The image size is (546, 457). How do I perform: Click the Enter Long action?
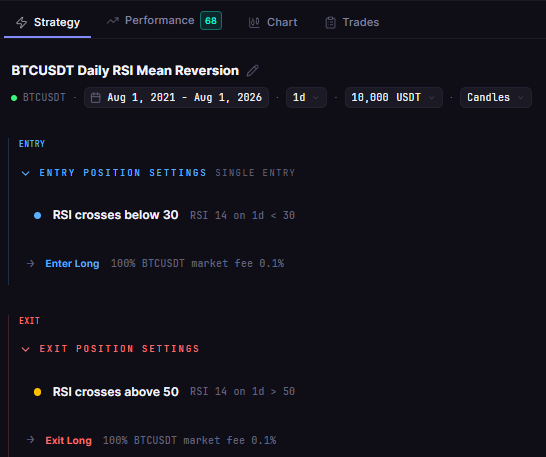tap(72, 263)
